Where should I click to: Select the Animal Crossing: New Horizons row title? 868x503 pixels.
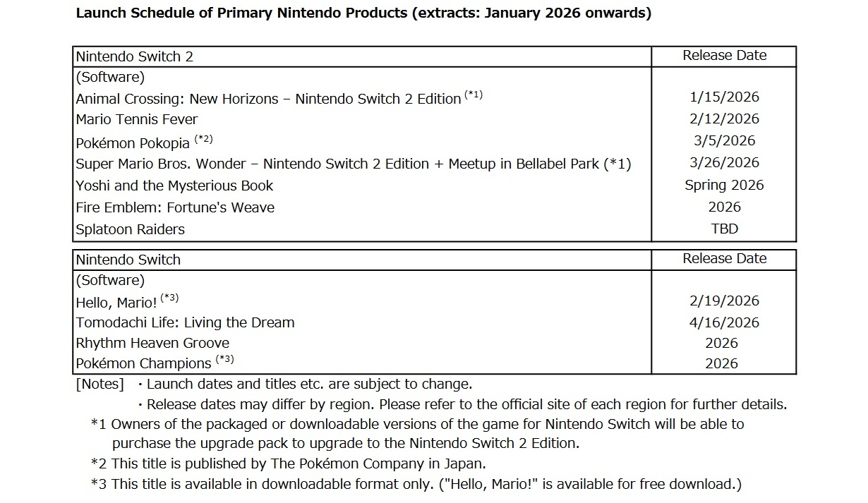tap(268, 99)
